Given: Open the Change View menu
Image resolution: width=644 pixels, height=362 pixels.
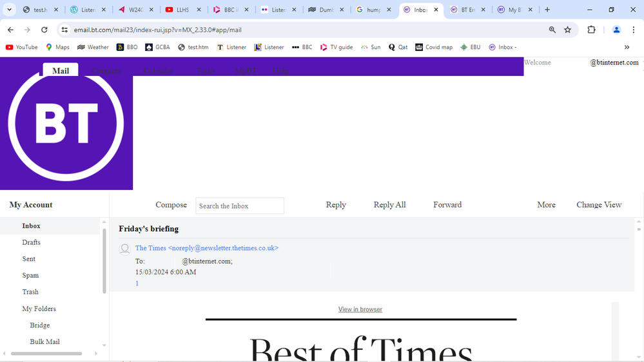Looking at the screenshot, I should [599, 204].
